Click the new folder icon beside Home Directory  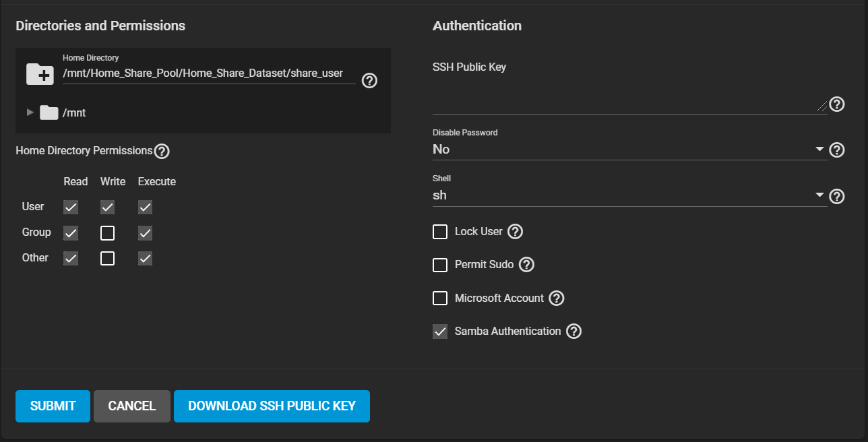coord(40,73)
